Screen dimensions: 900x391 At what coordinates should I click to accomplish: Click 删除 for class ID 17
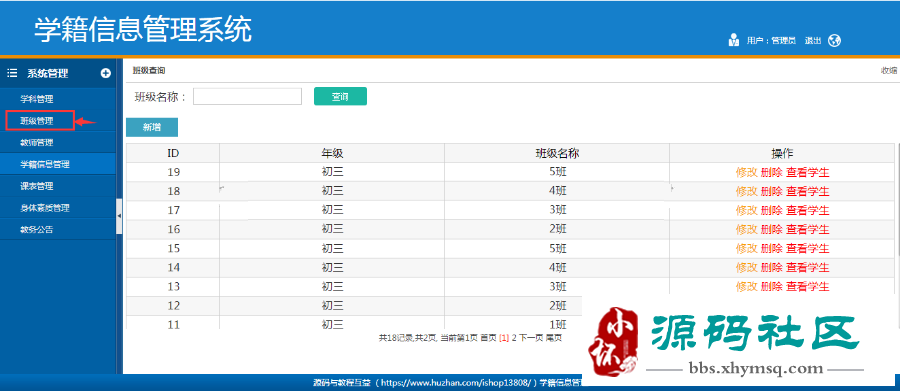(x=771, y=210)
